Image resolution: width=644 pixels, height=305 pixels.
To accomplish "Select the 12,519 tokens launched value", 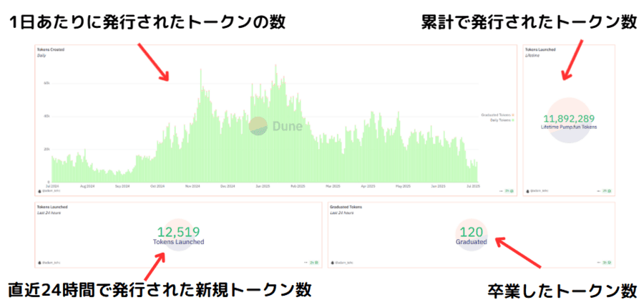I will tap(179, 231).
